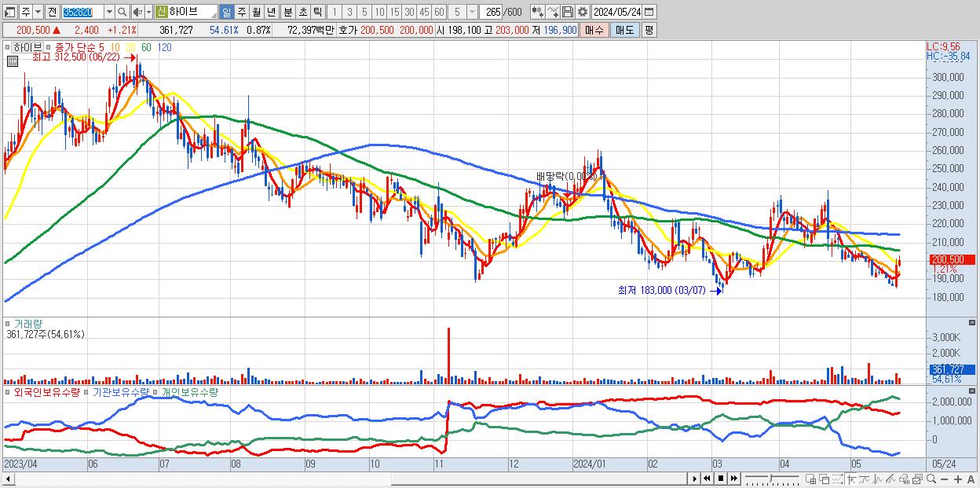
Task: Select the 틱 tick chart tab
Action: point(317,12)
